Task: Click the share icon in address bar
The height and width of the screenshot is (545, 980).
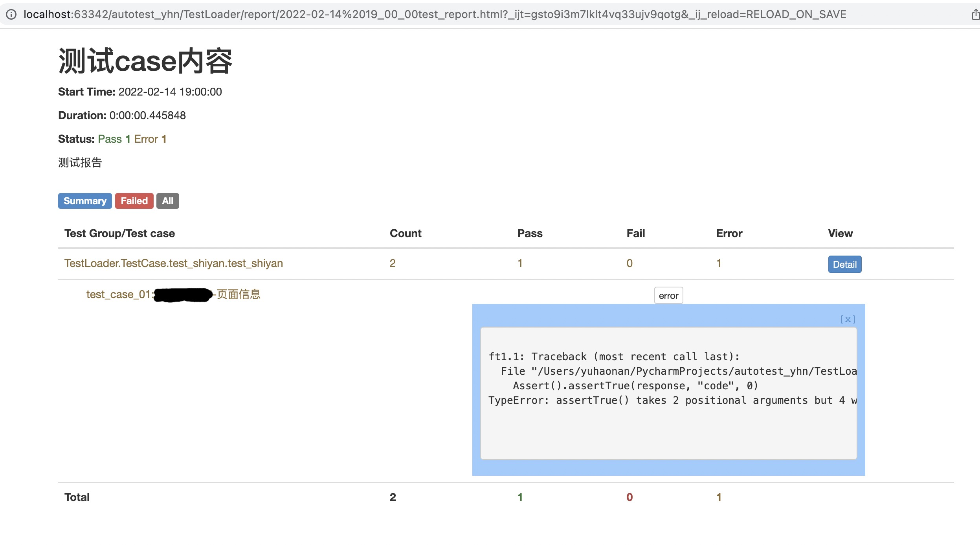Action: 975,15
